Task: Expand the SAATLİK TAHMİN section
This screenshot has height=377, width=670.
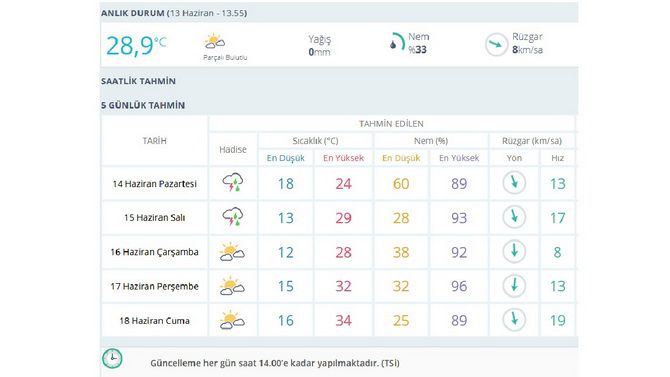Action: coord(138,81)
